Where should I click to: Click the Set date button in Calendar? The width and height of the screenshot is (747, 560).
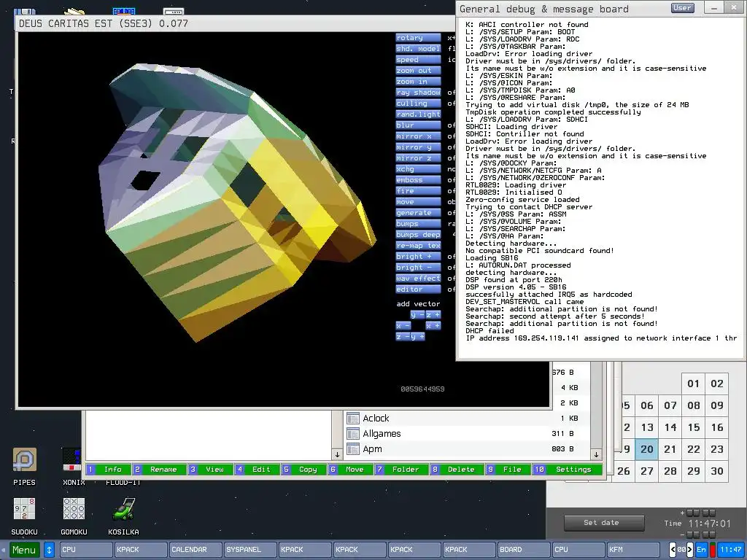coord(604,523)
